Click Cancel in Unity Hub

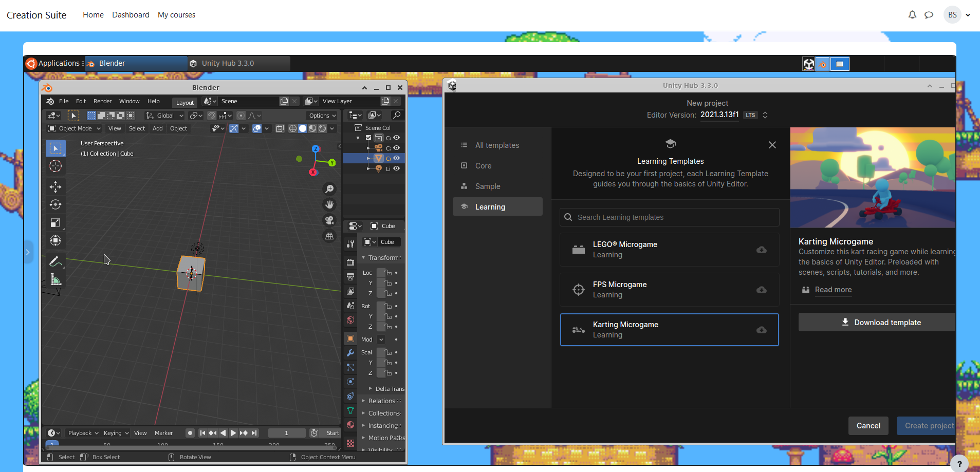pos(868,426)
